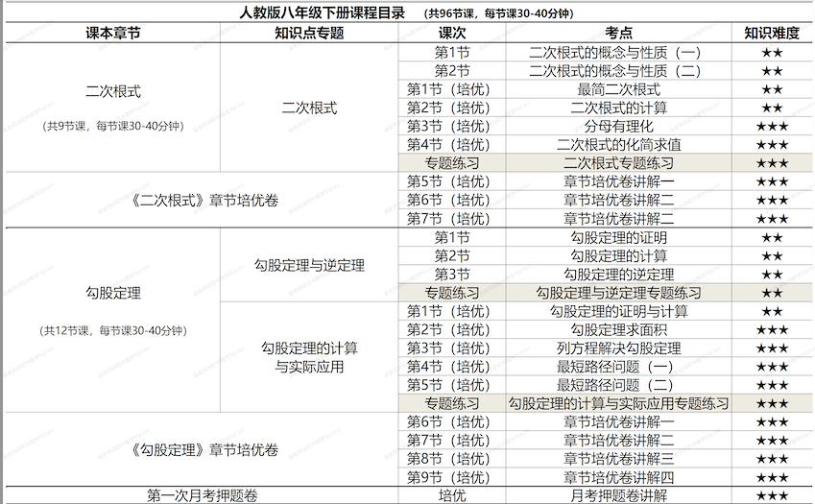815x504 pixels.
Task: Click the 勾股定理的证明 cell
Action: coord(618,237)
